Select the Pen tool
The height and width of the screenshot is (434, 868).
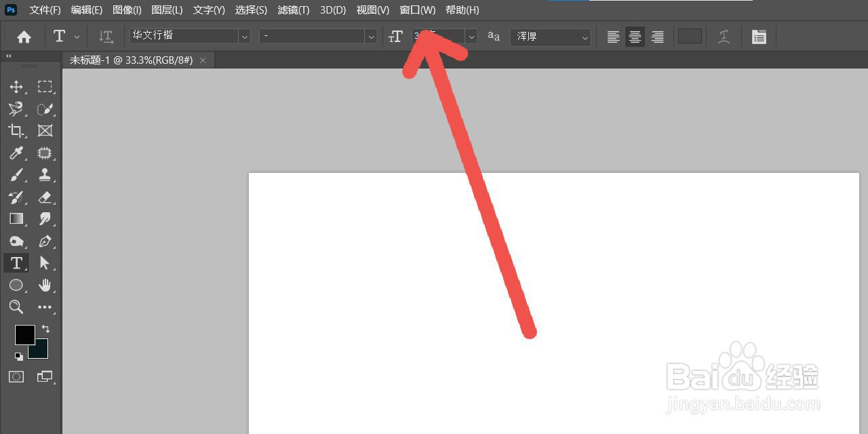pyautogui.click(x=45, y=241)
